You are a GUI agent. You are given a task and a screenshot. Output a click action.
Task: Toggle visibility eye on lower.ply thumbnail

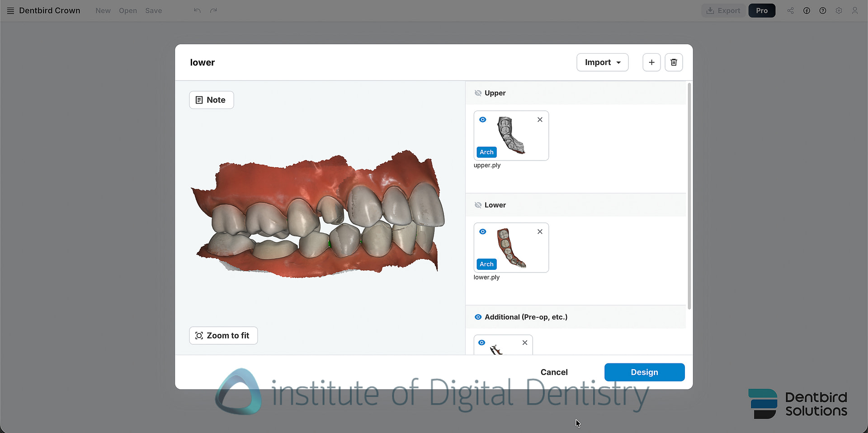tap(483, 231)
